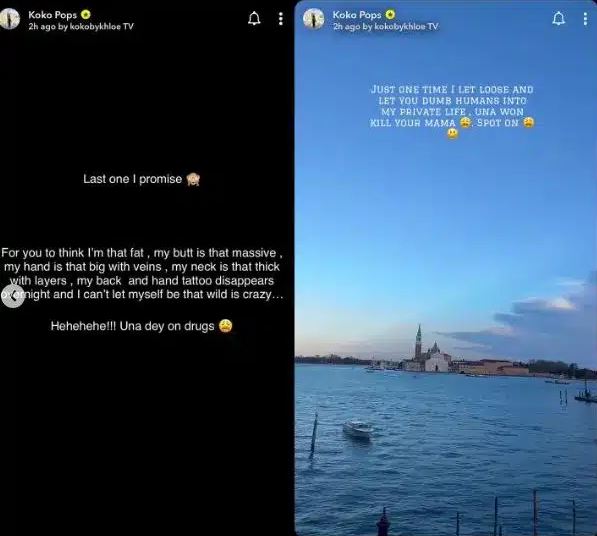Tap the church bell tower in the photo

pyautogui.click(x=418, y=342)
